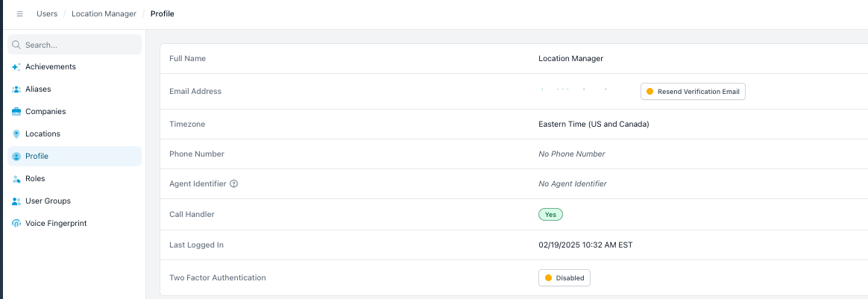Click the Locations pin icon
The width and height of the screenshot is (868, 299).
coord(16,134)
